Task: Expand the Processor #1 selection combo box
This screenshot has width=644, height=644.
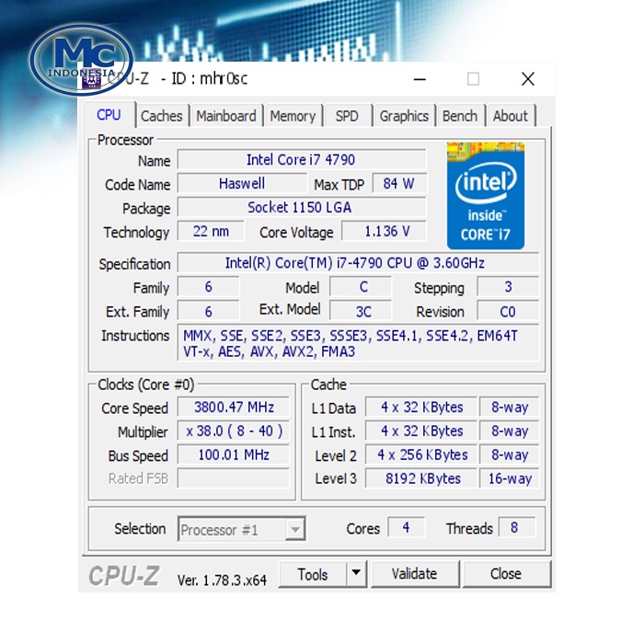Action: click(x=294, y=529)
